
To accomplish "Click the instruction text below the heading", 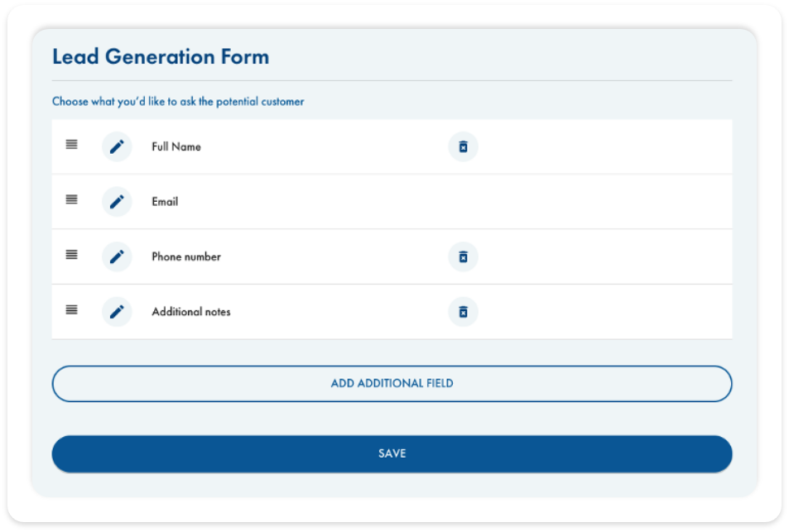I will (x=177, y=101).
